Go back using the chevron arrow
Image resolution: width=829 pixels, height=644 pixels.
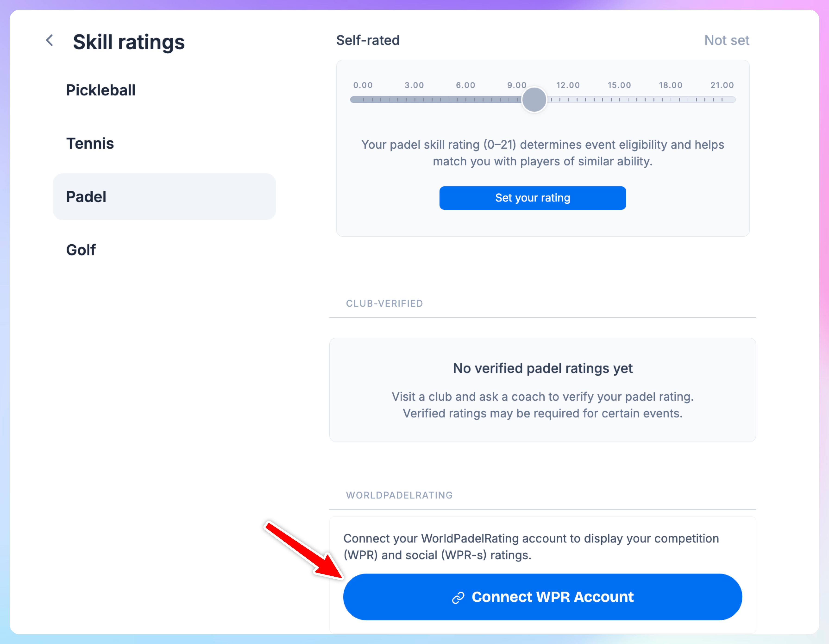(49, 40)
